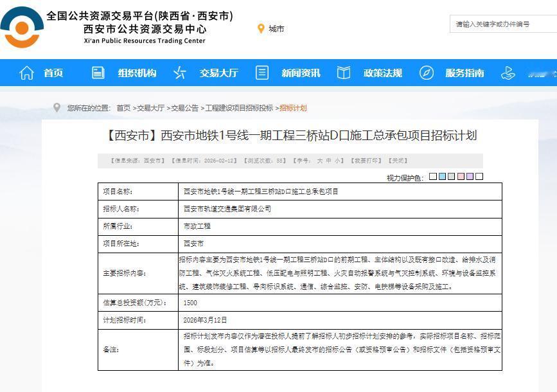Click the orange location pin beside 城市
The height and width of the screenshot is (392, 557).
point(261,29)
